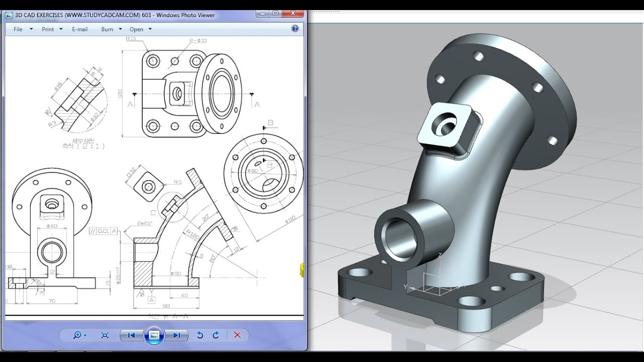Click the blue Help question mark icon
Screen dimensions: 644x362
295,29
